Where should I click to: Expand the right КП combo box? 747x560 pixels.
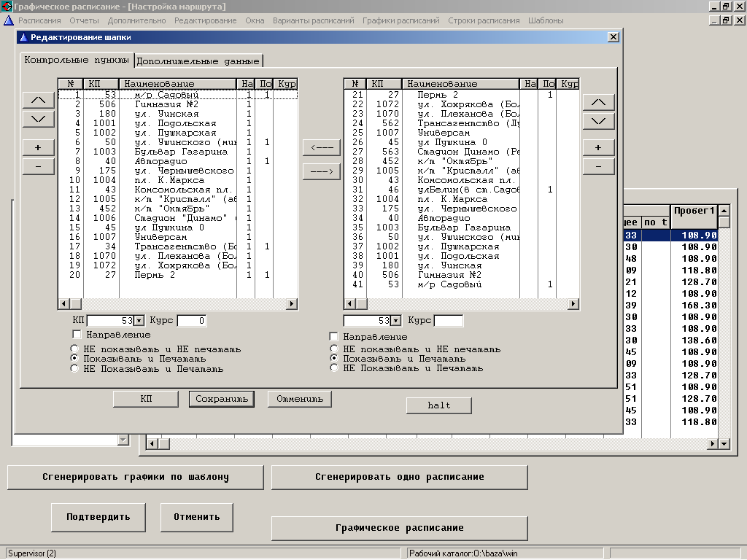pyautogui.click(x=395, y=321)
